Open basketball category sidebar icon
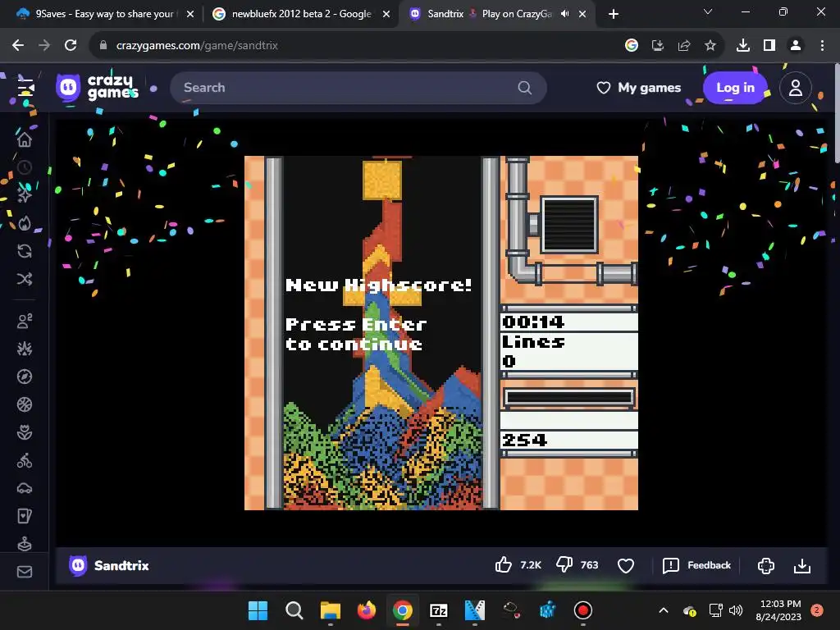The image size is (840, 630). click(25, 404)
